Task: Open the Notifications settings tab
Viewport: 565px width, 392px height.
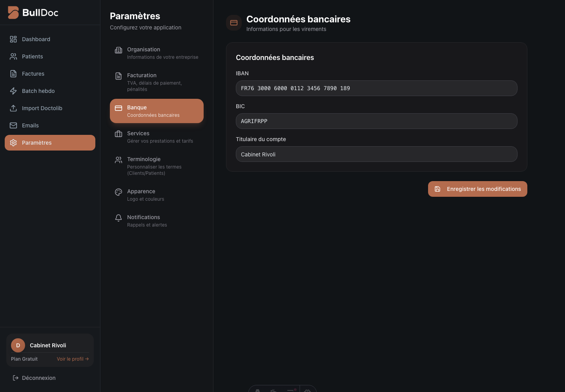Action: click(x=157, y=221)
